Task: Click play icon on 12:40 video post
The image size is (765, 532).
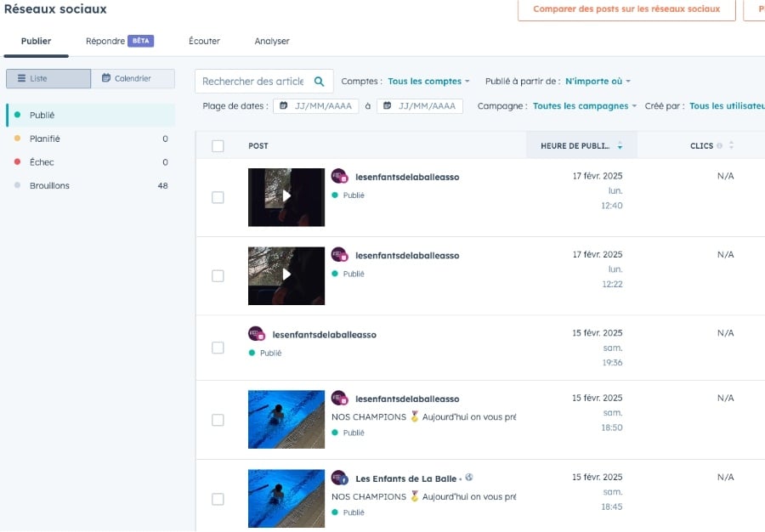Action: (x=286, y=196)
